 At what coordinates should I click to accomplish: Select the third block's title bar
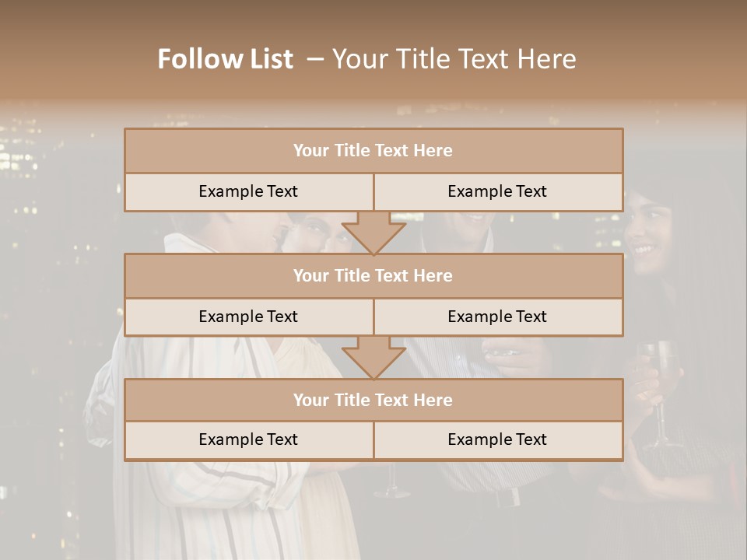click(373, 400)
